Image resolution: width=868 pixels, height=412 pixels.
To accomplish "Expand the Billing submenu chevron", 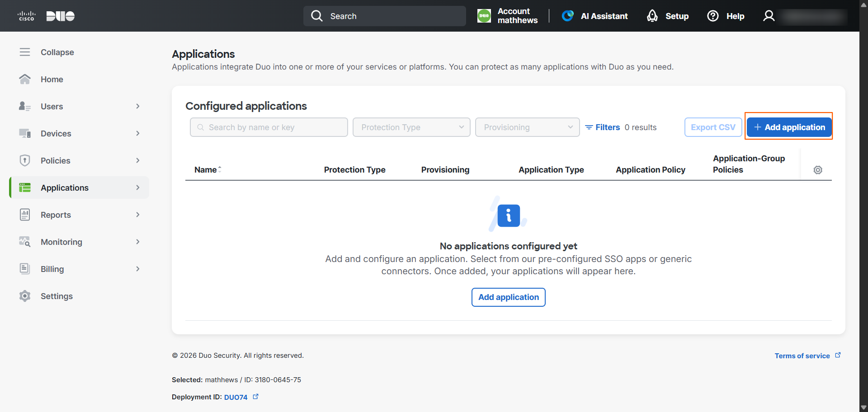I will [138, 269].
